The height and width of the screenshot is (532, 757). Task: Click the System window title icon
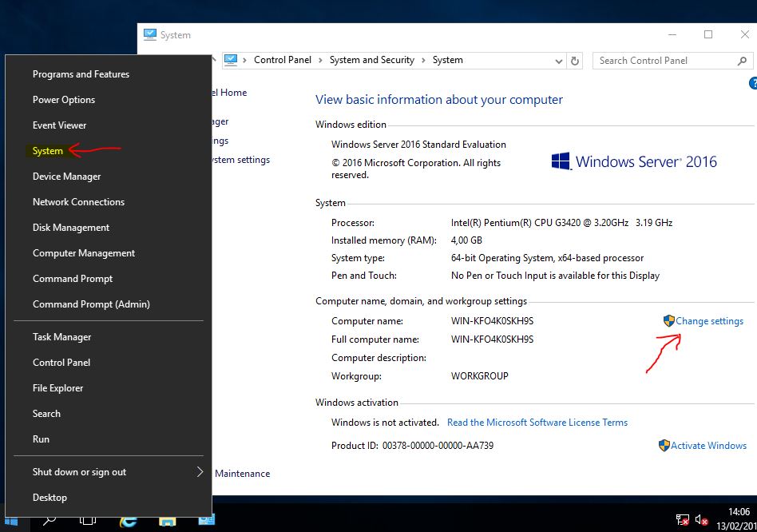coord(149,35)
